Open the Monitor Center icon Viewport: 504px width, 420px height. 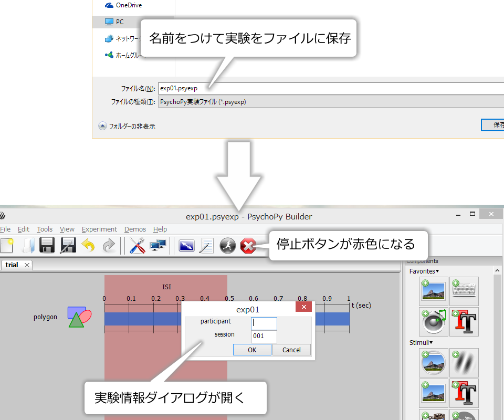click(158, 246)
